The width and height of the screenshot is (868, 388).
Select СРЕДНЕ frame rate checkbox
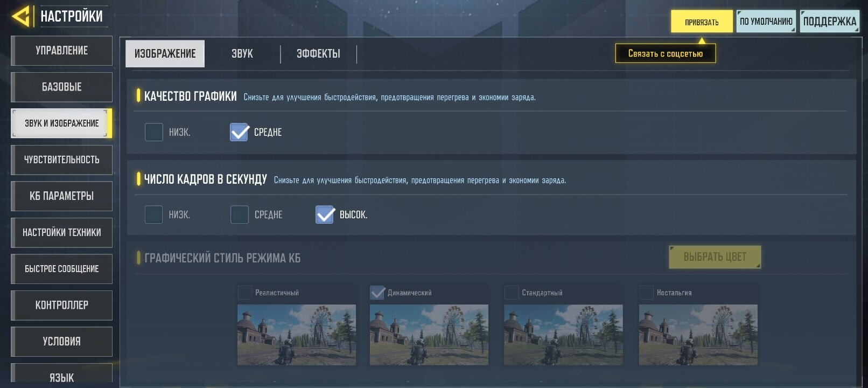tap(240, 214)
